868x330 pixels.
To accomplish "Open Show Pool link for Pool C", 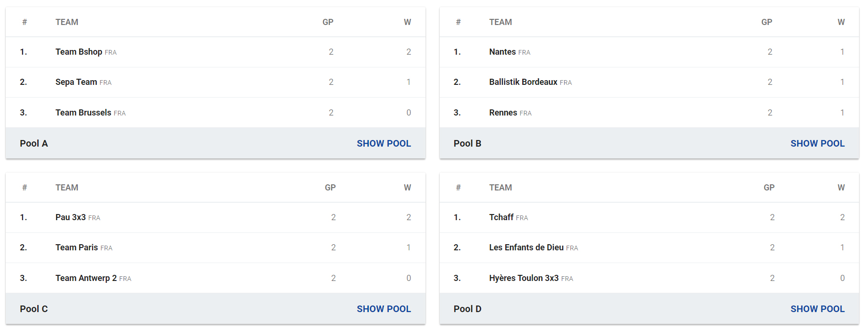I will 384,309.
